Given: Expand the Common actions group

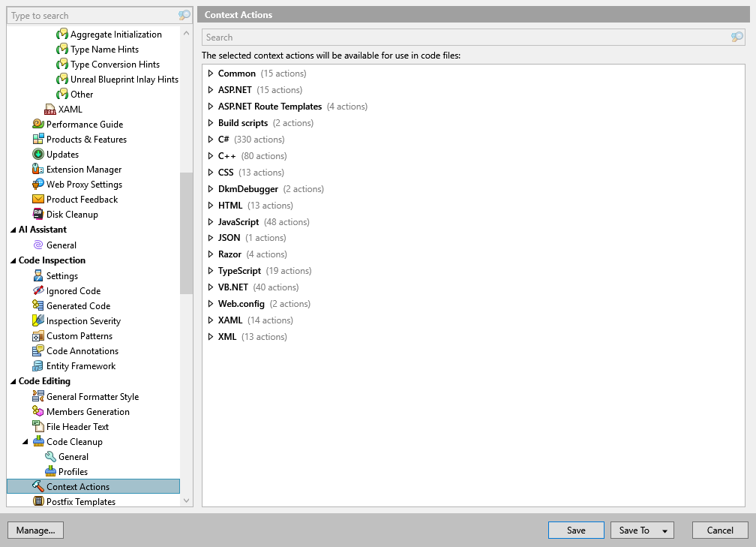Looking at the screenshot, I should 210,74.
